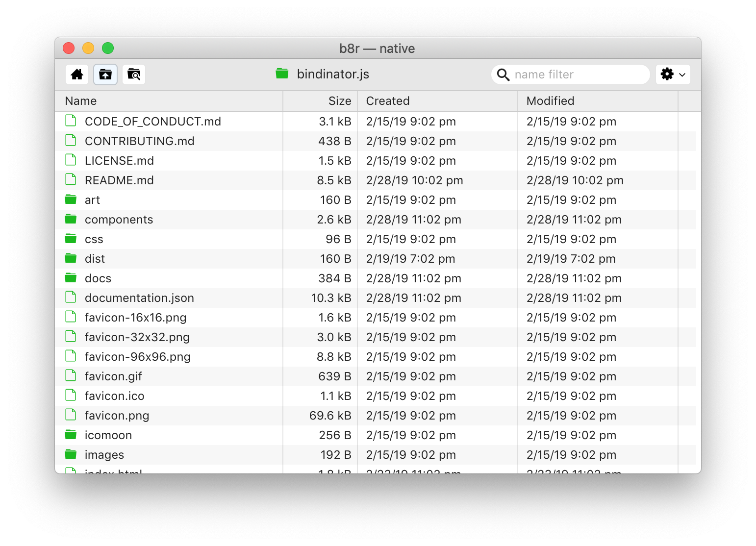
Task: Select README.md file icon
Action: (71, 179)
